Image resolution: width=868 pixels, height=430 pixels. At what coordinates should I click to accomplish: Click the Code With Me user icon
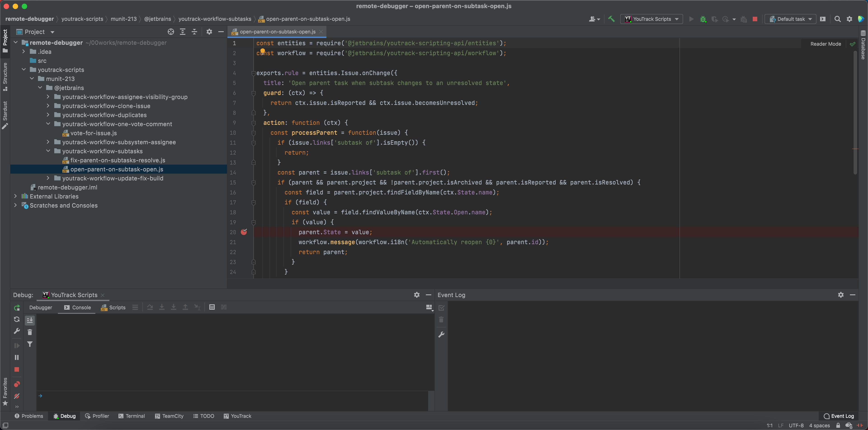(594, 19)
